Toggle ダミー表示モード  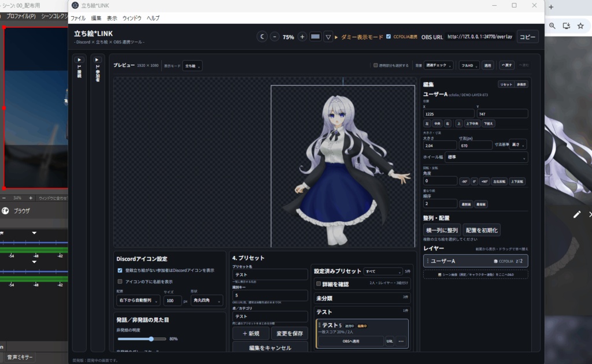[x=359, y=37]
